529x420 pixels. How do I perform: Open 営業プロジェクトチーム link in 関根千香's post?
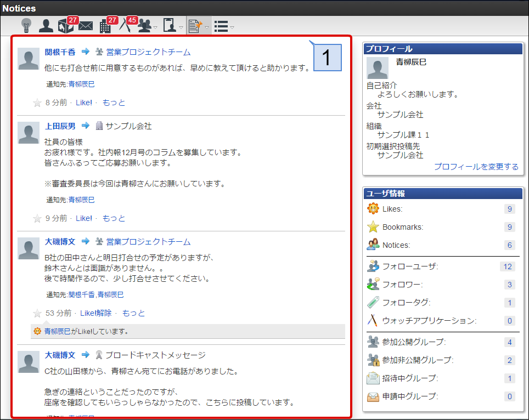click(x=148, y=52)
